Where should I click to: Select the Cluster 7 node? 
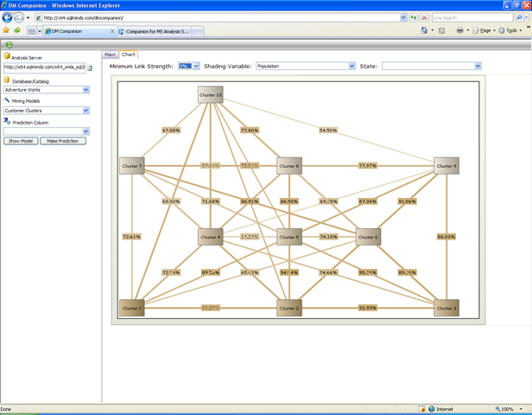tap(132, 166)
